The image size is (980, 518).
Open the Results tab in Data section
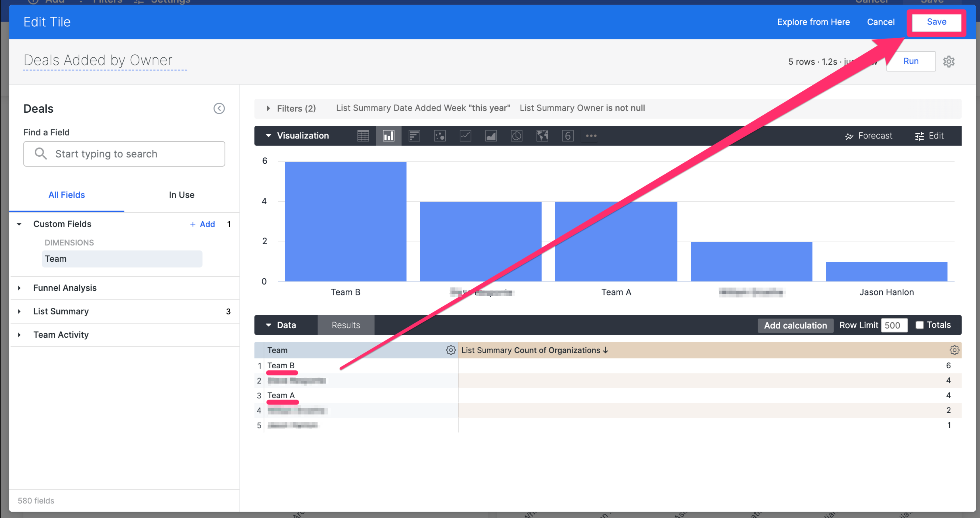345,325
